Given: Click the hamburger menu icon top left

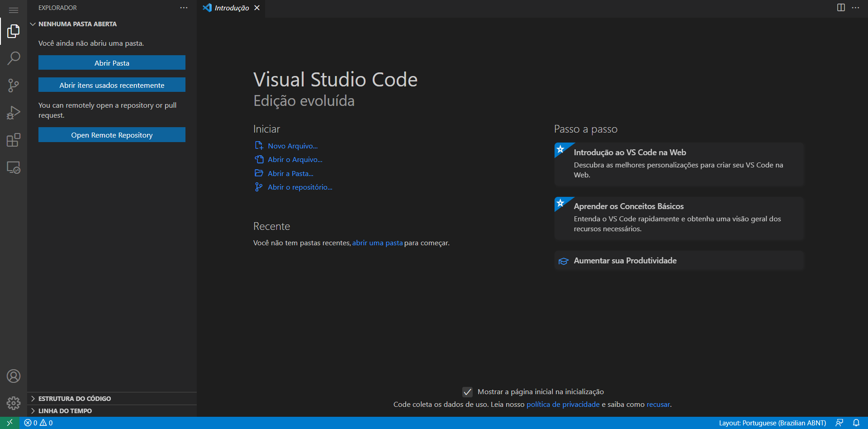Looking at the screenshot, I should [x=14, y=10].
